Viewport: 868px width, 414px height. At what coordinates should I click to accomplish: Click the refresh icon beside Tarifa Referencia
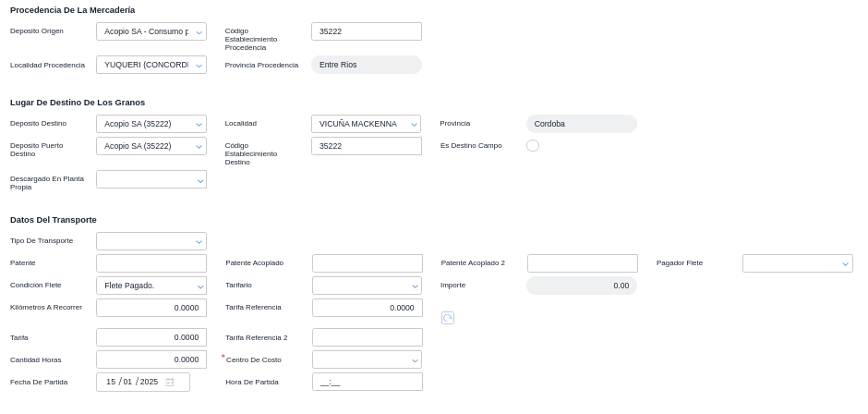(x=448, y=318)
